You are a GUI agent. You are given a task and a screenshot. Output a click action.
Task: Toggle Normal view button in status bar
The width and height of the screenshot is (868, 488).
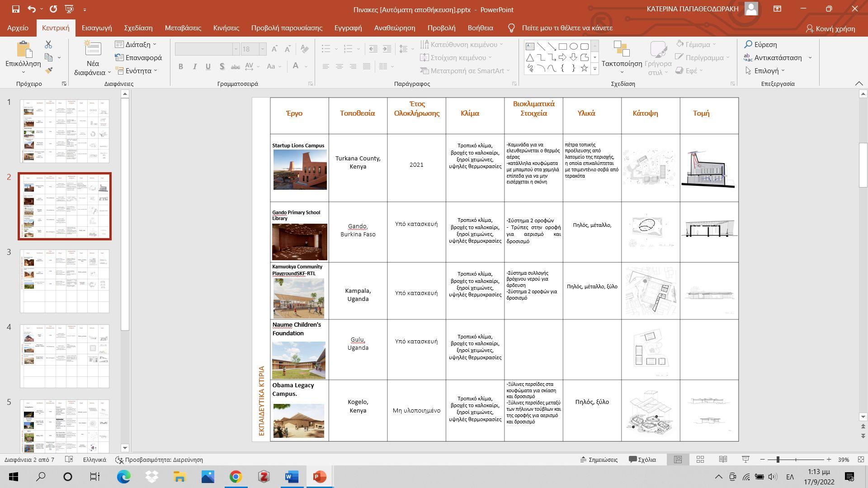click(678, 460)
